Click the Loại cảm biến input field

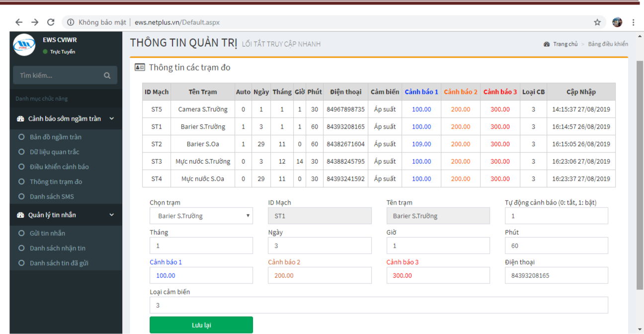tap(379, 305)
